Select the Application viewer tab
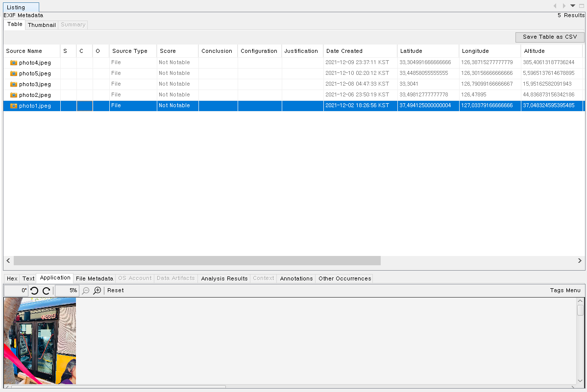 click(x=55, y=278)
